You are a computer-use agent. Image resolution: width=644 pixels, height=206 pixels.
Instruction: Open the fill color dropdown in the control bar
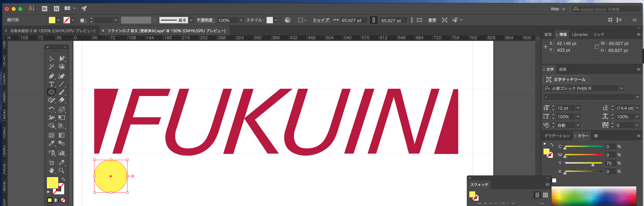coord(59,20)
